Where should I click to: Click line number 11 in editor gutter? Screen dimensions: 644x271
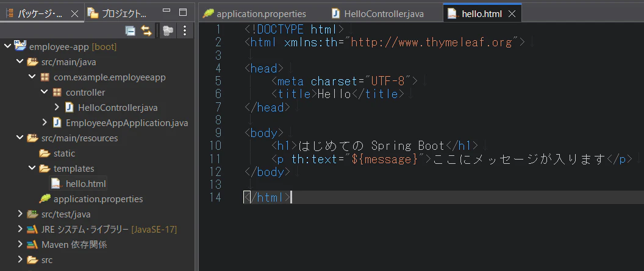coord(215,159)
